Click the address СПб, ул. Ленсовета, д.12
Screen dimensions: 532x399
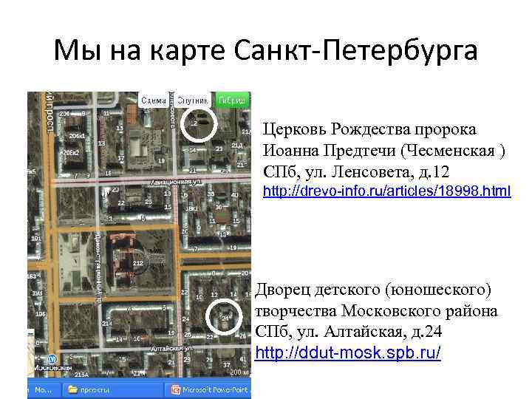pyautogui.click(x=356, y=172)
